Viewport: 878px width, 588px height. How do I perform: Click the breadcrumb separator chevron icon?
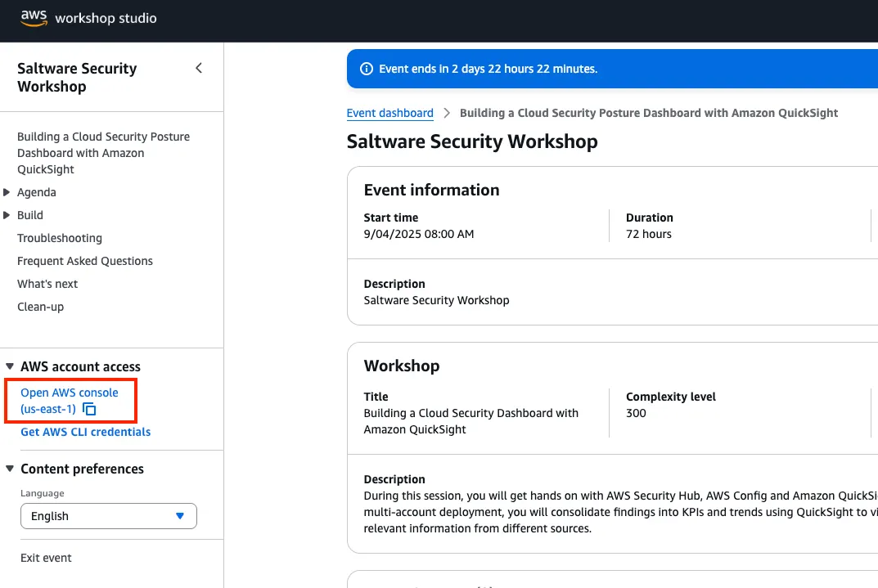coord(447,113)
